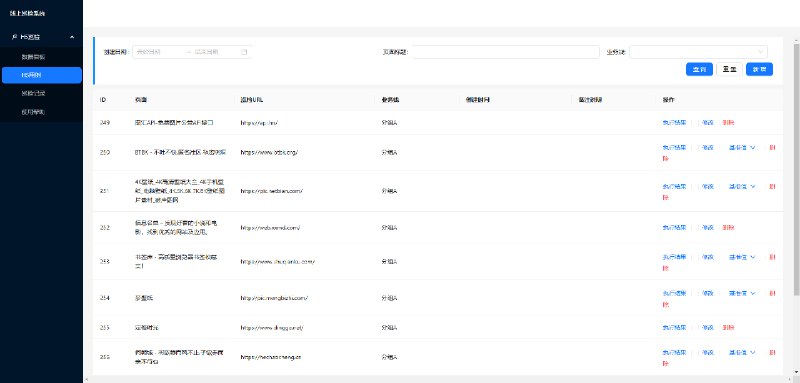Click the white 重置 reset button

click(x=729, y=69)
